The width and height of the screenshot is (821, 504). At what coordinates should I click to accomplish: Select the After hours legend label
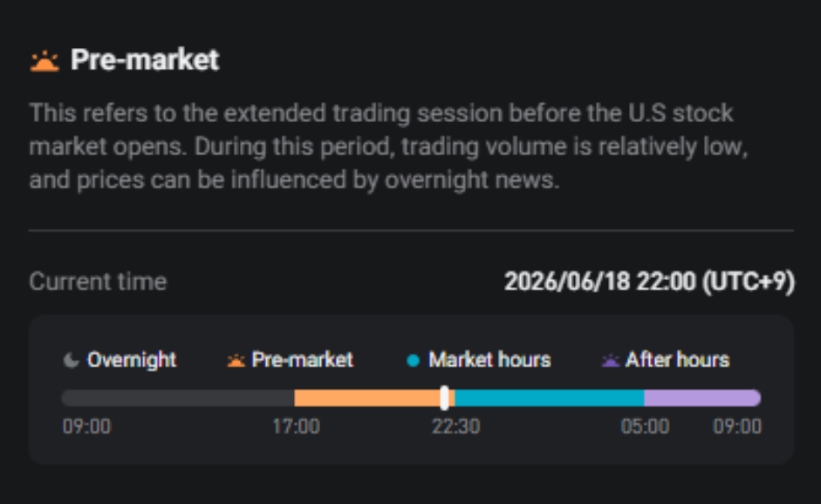pyautogui.click(x=678, y=360)
